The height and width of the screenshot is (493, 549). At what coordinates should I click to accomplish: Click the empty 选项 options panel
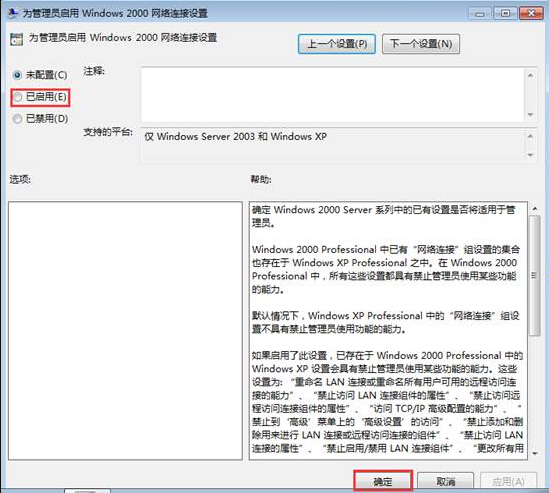[125, 331]
